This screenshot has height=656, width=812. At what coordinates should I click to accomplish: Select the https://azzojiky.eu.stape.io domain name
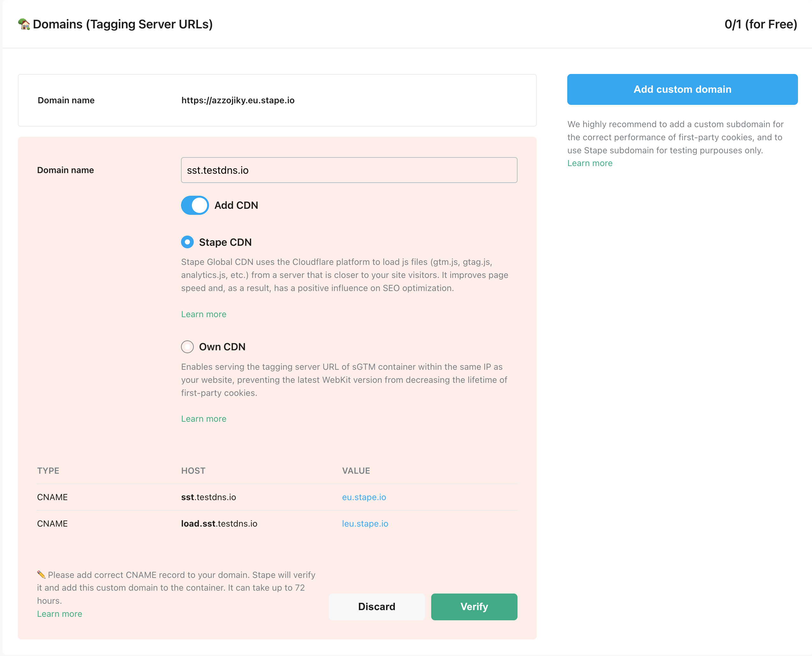point(238,100)
